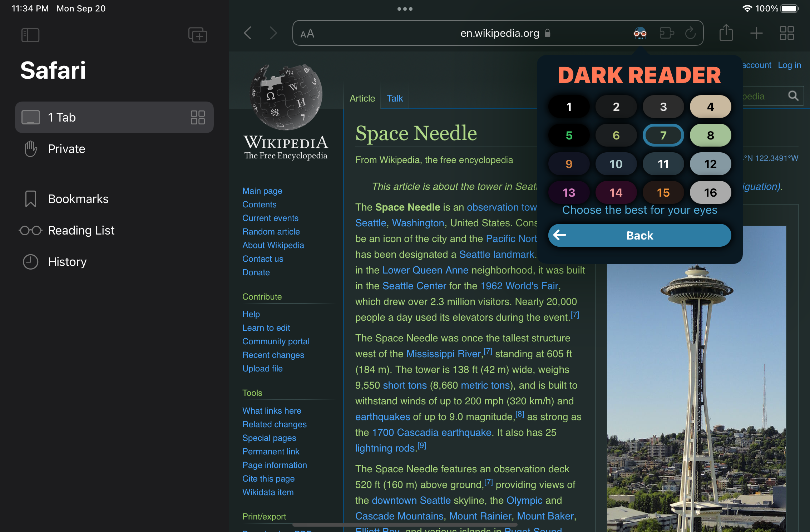Choose dark theme number 1
Image resolution: width=810 pixels, height=532 pixels.
pos(569,106)
